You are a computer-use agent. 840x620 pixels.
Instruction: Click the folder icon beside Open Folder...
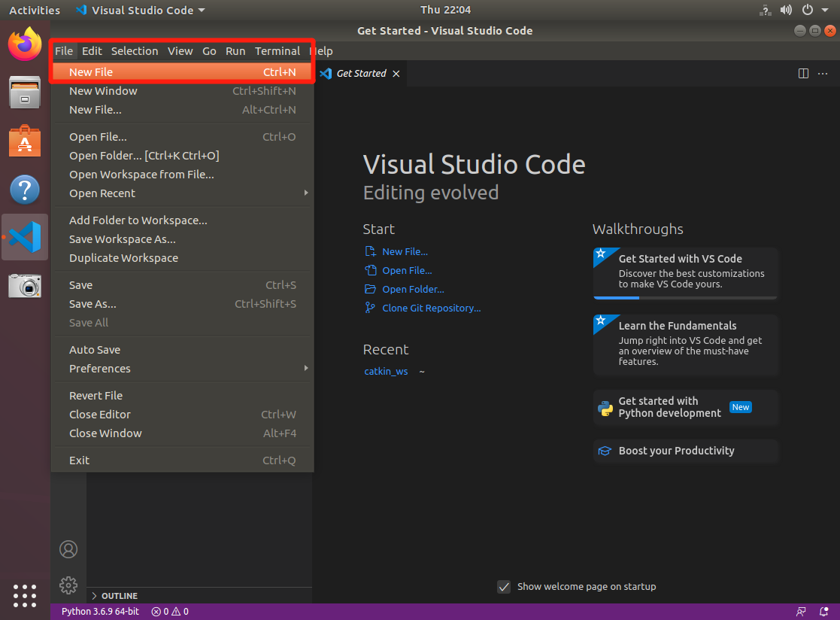[x=370, y=290]
